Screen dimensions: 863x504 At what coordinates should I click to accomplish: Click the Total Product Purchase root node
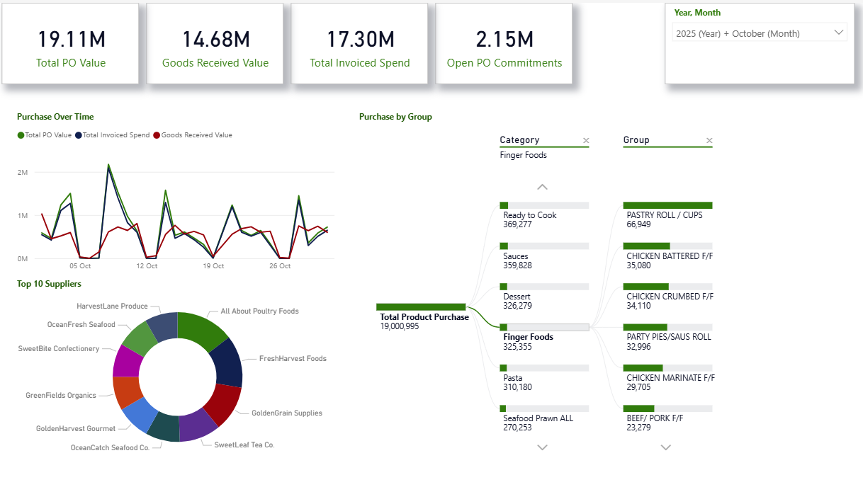point(421,307)
